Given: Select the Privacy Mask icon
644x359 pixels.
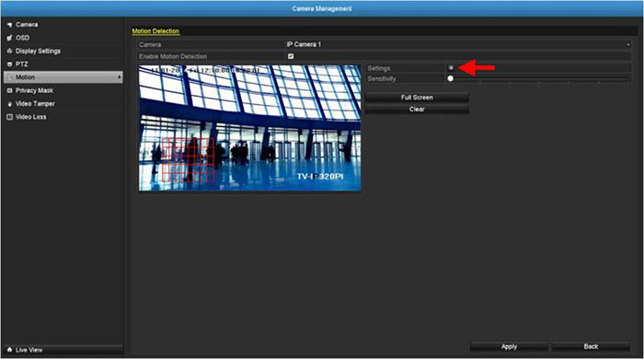Looking at the screenshot, I should click(9, 91).
